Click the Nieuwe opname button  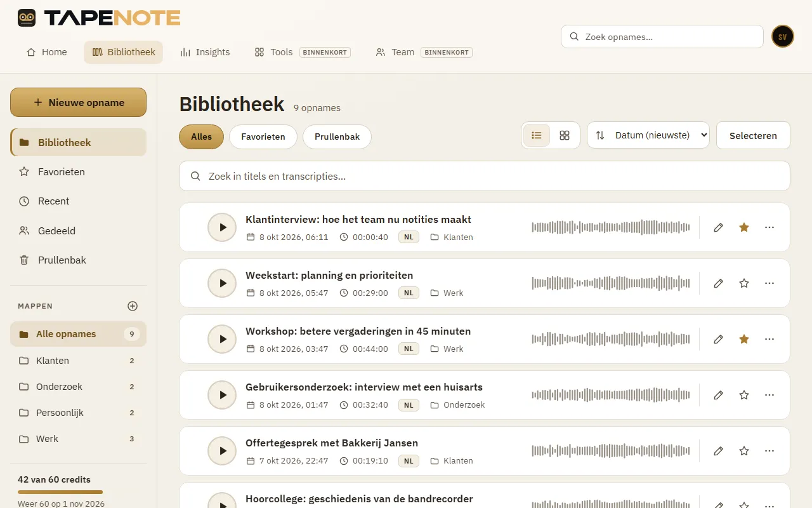pyautogui.click(x=78, y=102)
